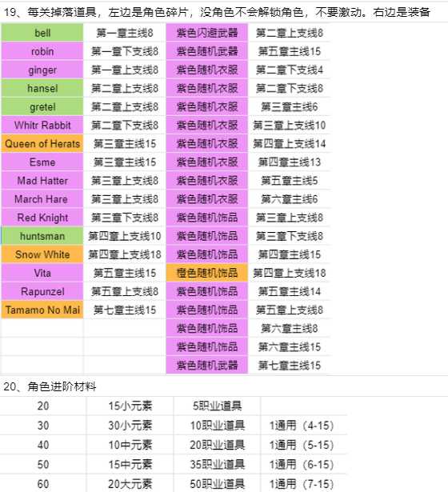Click the 'Mad Hatter' cell

[x=42, y=181]
